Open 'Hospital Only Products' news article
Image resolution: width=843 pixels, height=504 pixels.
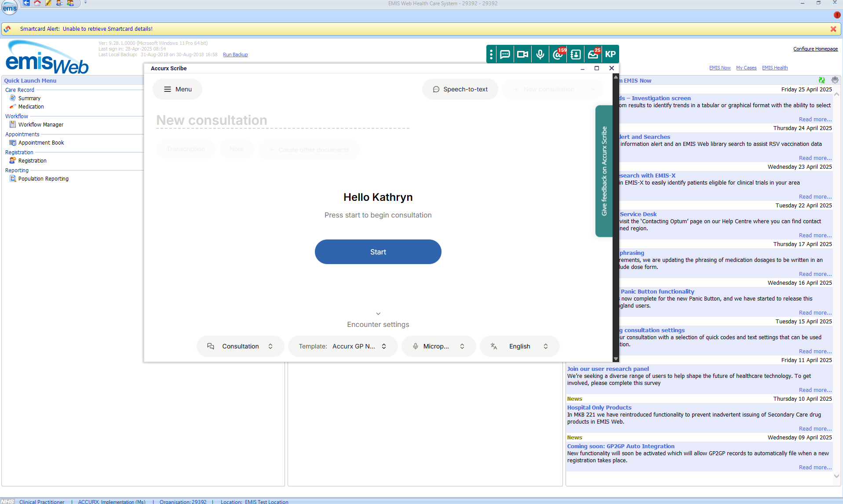click(599, 408)
